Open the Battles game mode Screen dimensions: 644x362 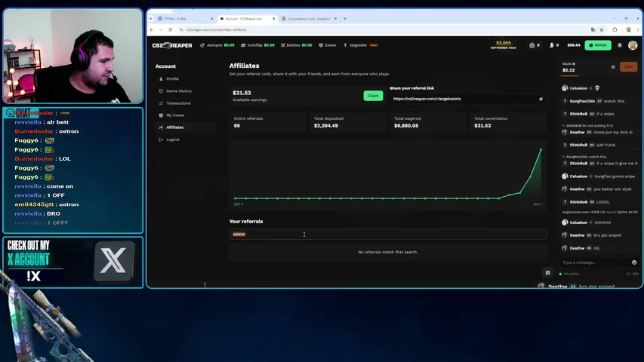click(296, 45)
